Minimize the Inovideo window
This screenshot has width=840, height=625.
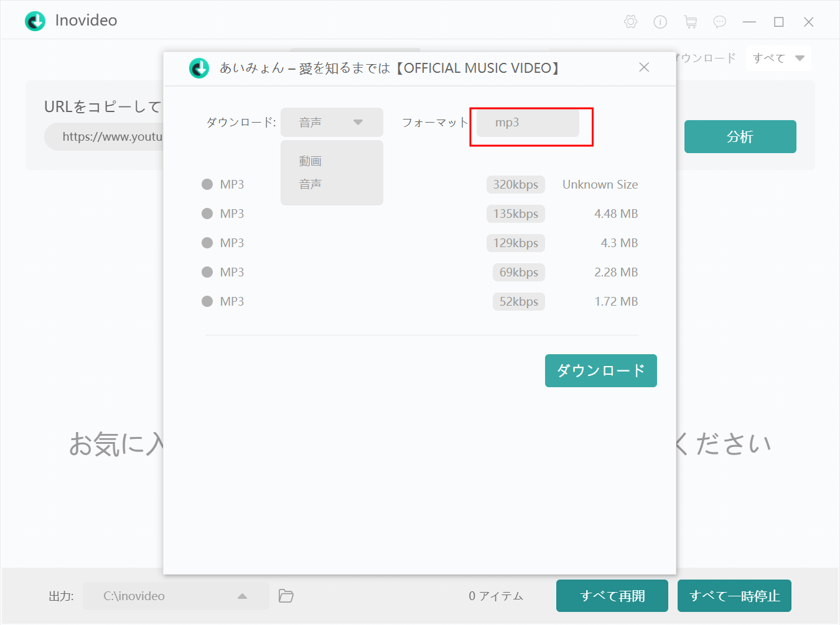pos(749,22)
